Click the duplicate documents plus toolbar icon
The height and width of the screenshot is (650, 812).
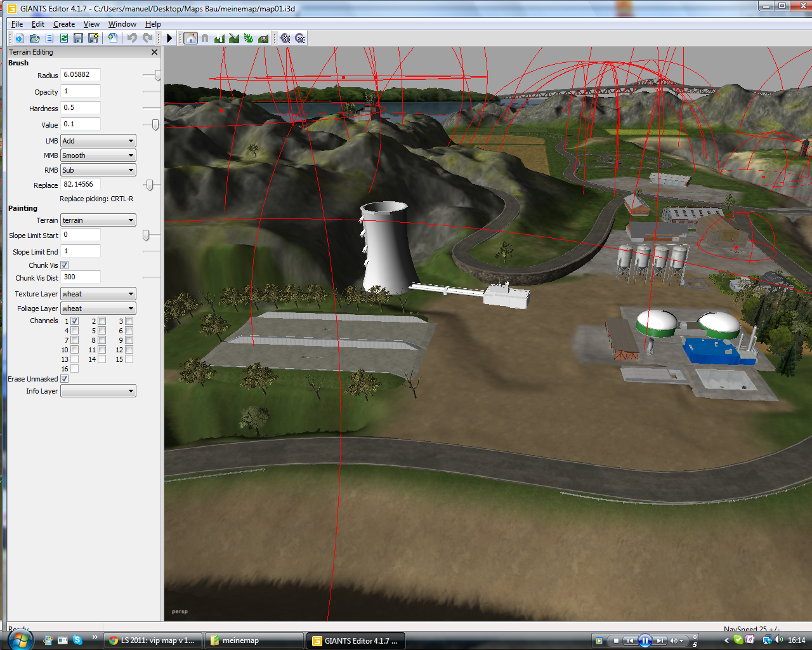coord(112,39)
